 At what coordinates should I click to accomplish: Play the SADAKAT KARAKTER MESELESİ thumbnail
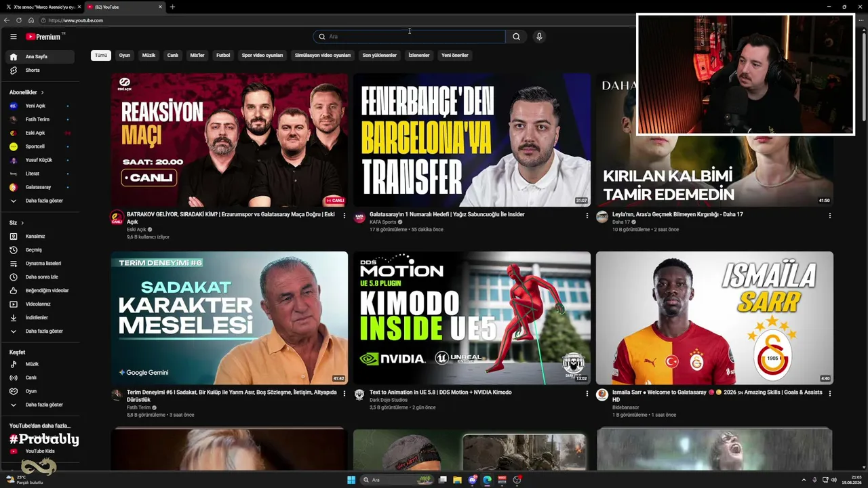coord(229,318)
